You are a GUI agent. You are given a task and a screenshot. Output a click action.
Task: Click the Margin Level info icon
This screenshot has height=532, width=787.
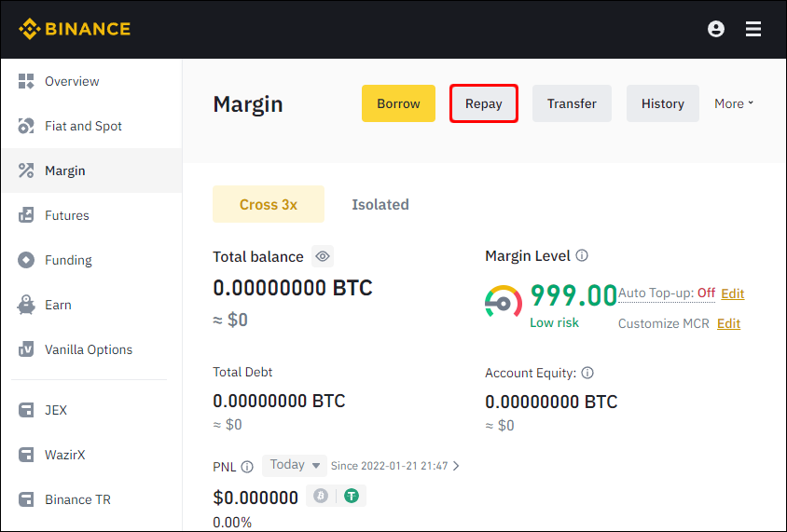coord(582,255)
